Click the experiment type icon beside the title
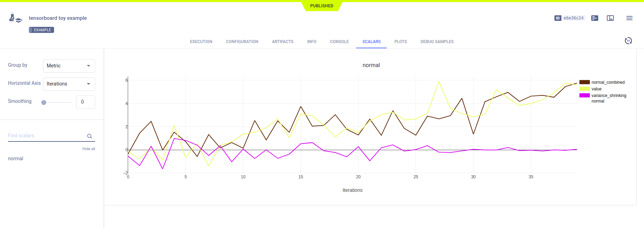 (15, 18)
